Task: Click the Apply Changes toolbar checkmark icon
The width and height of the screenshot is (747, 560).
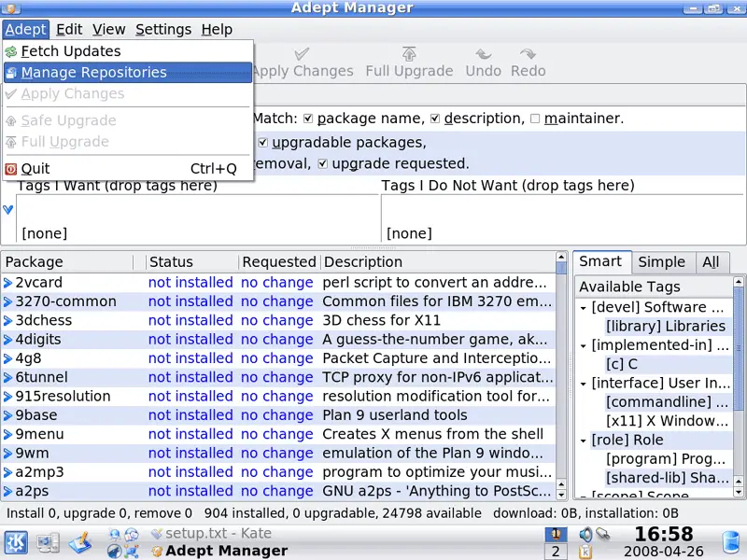Action: coord(302,54)
